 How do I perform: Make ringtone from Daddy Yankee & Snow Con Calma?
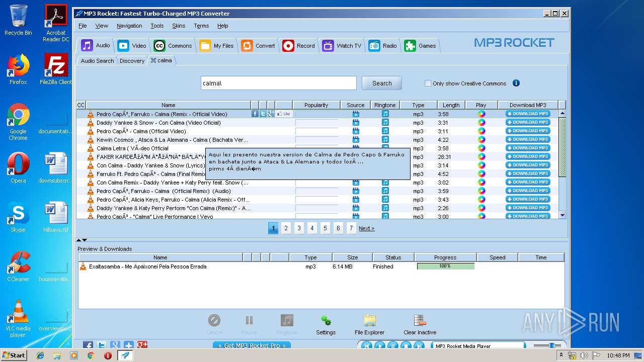click(385, 123)
